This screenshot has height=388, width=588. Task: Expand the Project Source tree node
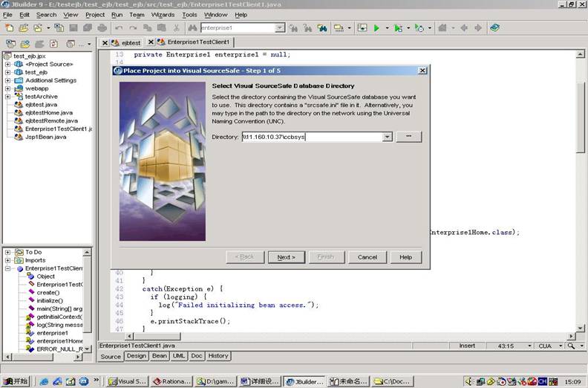(7, 64)
